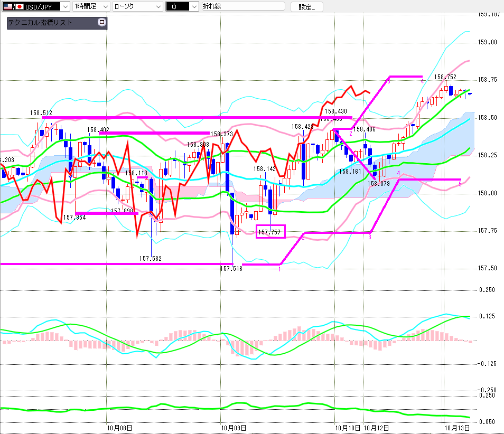Click the 158.25 price axis label
Screen dimensions: 504x434
(487, 155)
